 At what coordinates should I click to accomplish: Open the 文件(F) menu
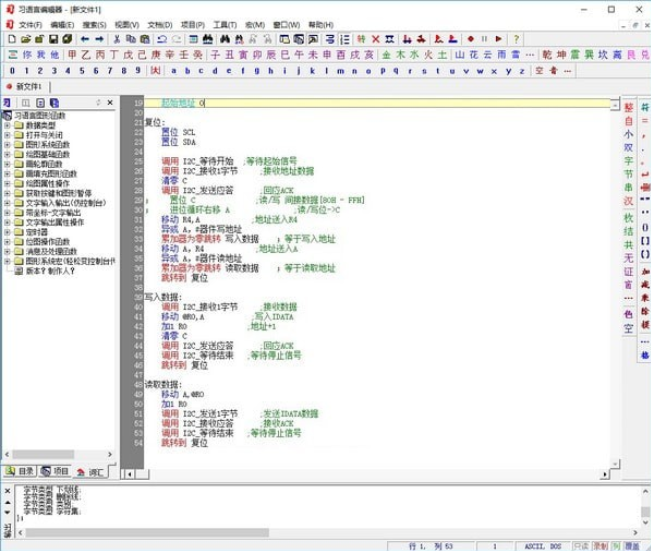(30, 25)
